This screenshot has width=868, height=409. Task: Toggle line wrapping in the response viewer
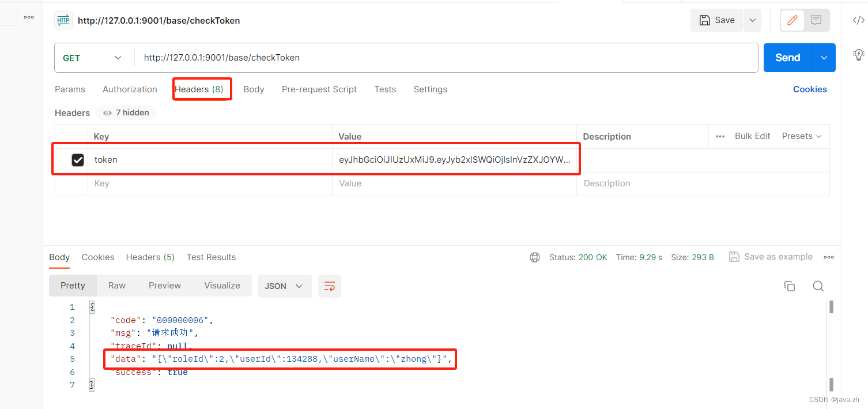(329, 286)
